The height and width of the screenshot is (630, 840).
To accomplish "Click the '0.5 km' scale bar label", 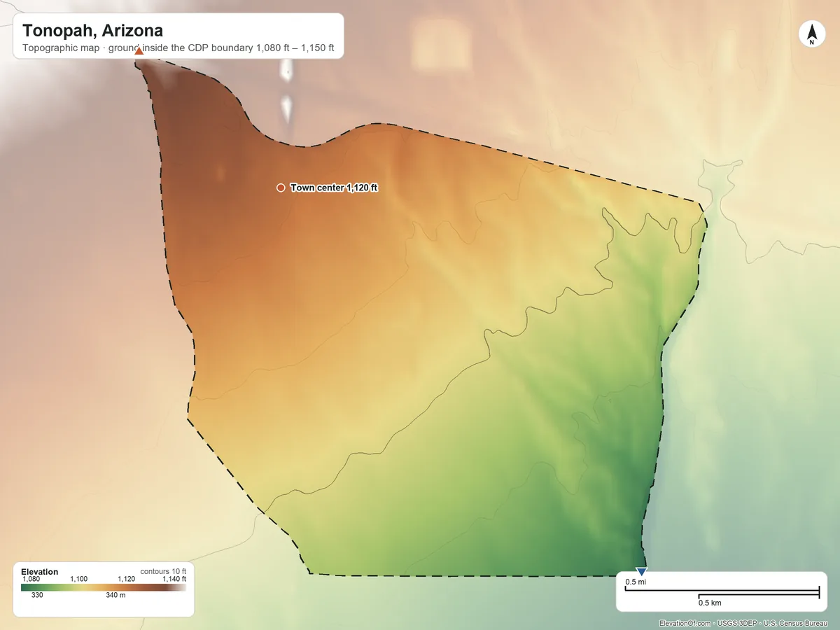I will (x=710, y=603).
